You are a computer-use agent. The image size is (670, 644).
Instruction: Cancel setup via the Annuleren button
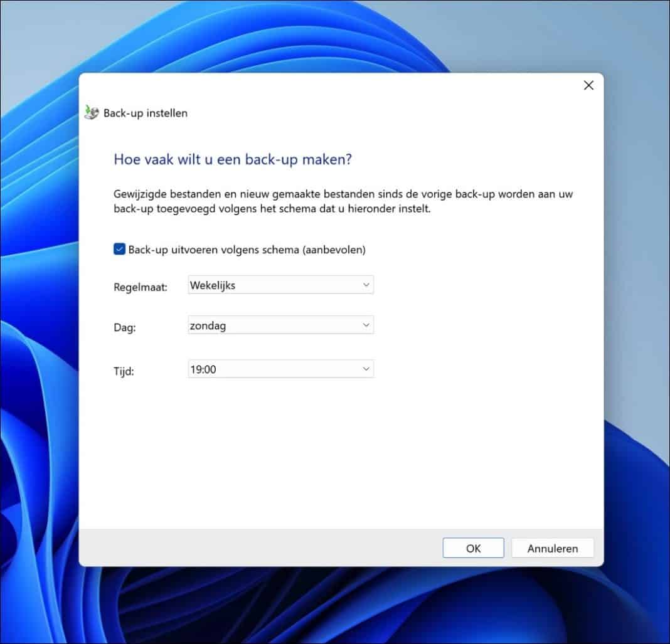(552, 547)
